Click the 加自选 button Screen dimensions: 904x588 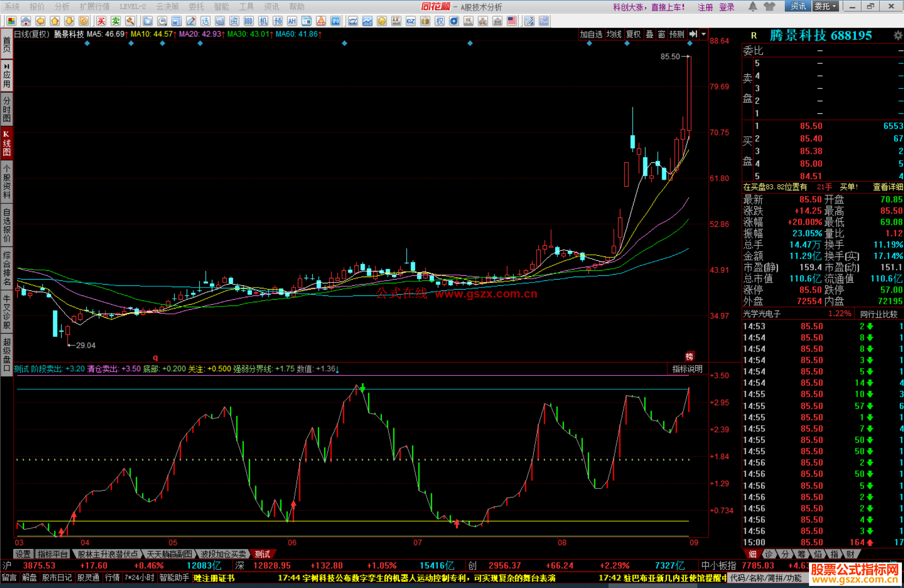point(591,34)
